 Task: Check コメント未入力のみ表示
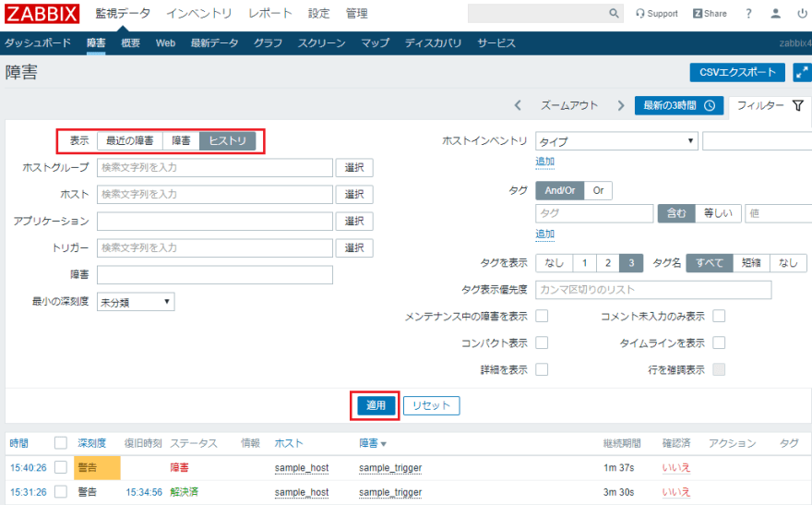pos(719,316)
